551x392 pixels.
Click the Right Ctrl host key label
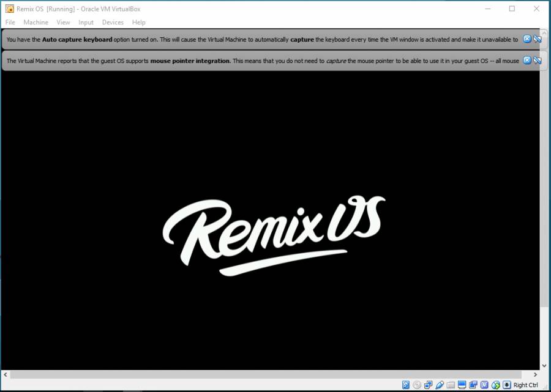pos(526,385)
